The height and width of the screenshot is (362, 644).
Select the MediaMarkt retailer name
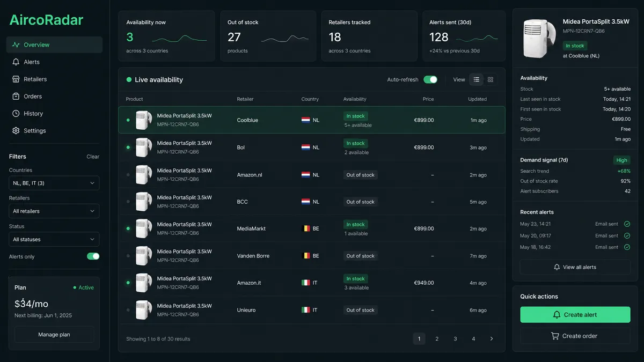click(251, 228)
